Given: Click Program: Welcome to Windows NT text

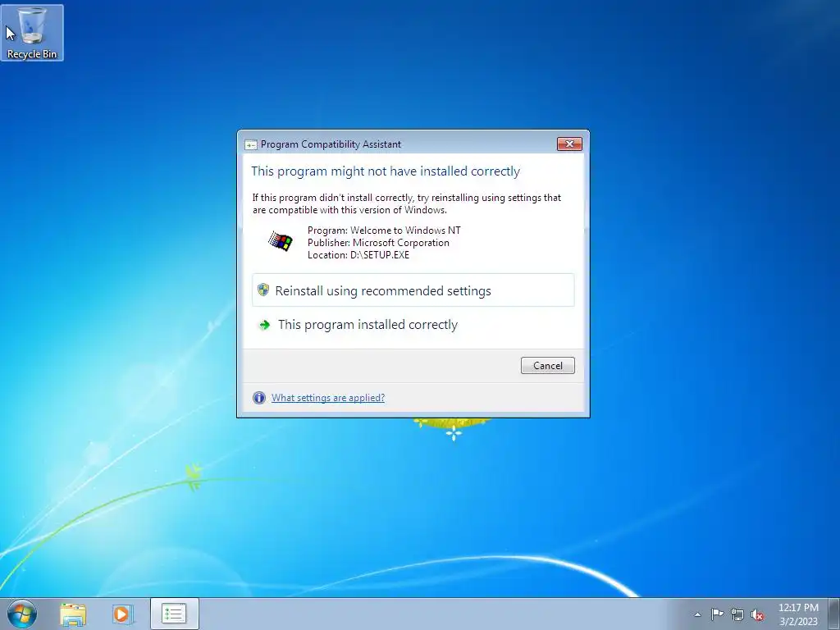Looking at the screenshot, I should 384,231.
